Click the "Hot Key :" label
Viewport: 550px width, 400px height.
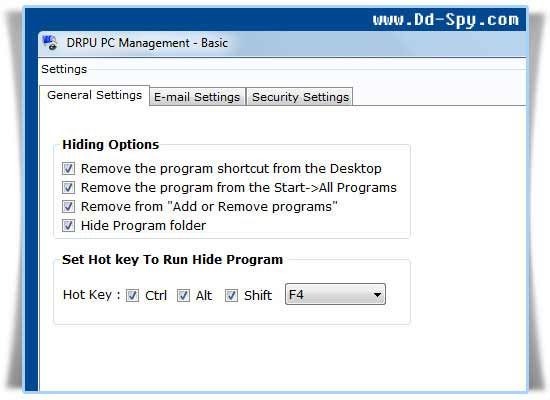pos(92,295)
